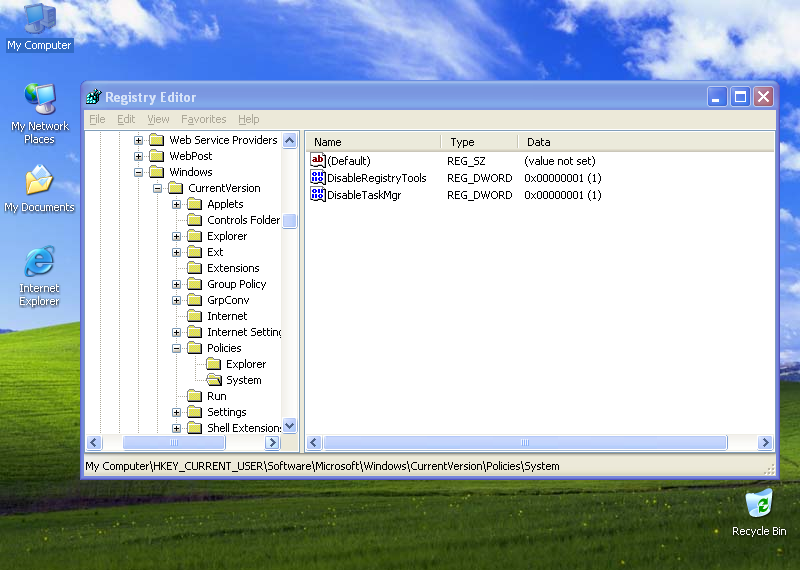Select the DisableTaskMgr value name
Viewport: 800px width, 570px height.
tap(364, 195)
